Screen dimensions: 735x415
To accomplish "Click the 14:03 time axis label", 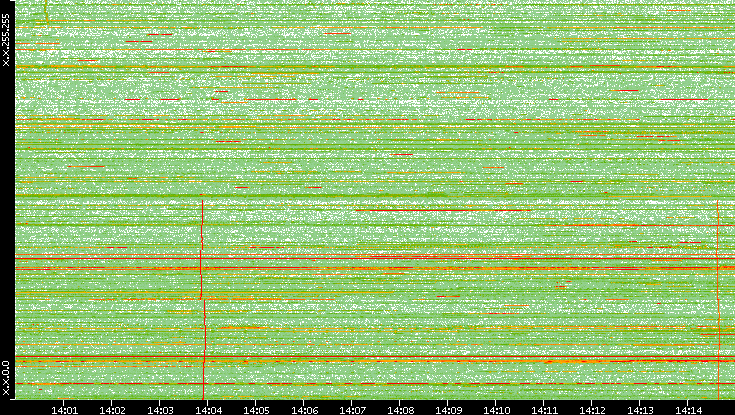I will [160, 410].
